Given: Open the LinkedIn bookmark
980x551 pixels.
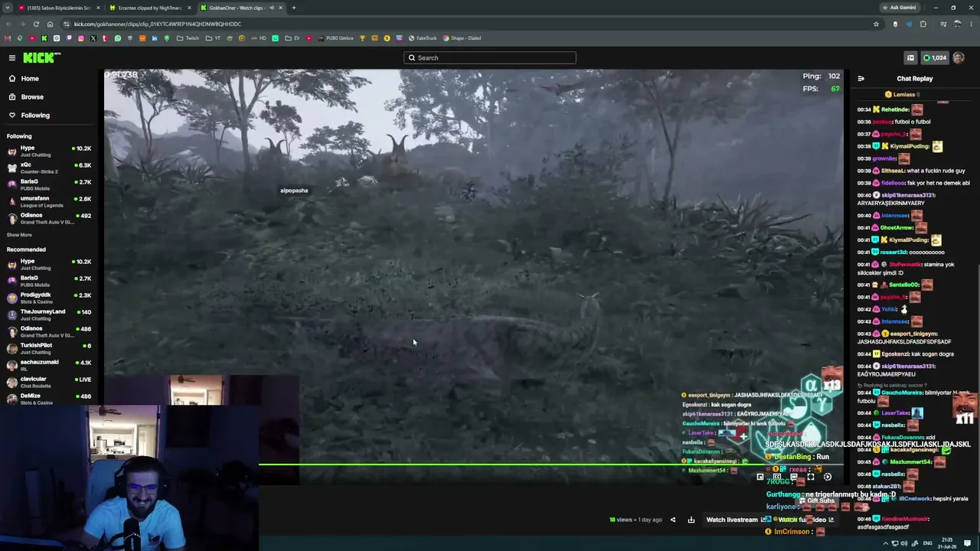Looking at the screenshot, I should tap(155, 38).
